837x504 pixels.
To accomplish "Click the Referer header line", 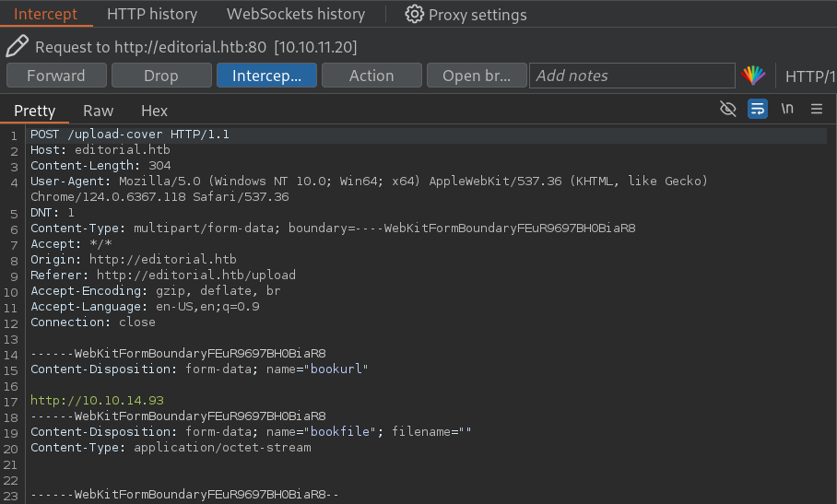I will point(163,275).
